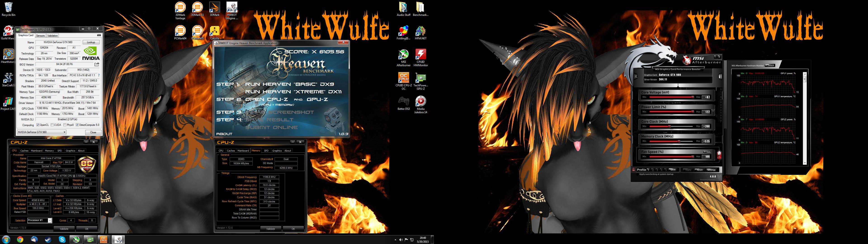
Task: Open the CPUID CPU-Z OC desktop shortcut
Action: 403,81
